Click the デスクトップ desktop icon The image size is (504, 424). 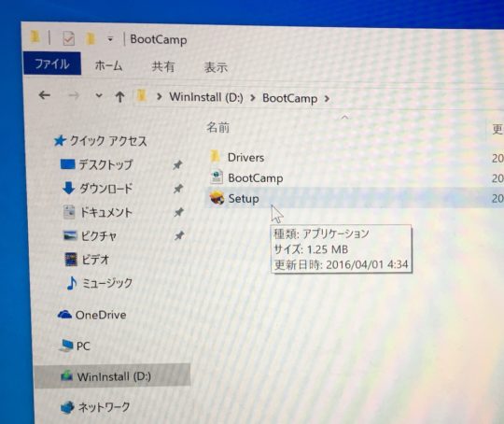68,164
